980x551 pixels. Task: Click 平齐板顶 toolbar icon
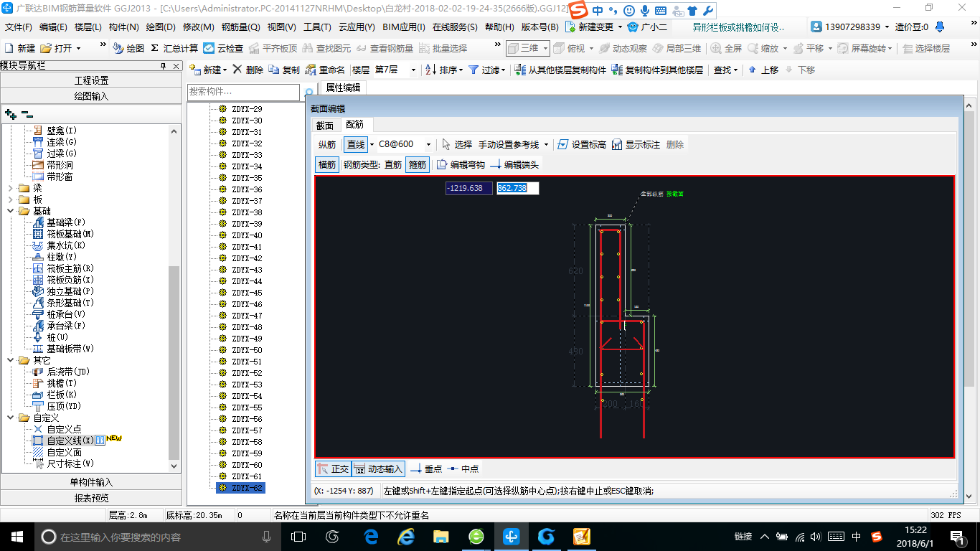pos(273,48)
